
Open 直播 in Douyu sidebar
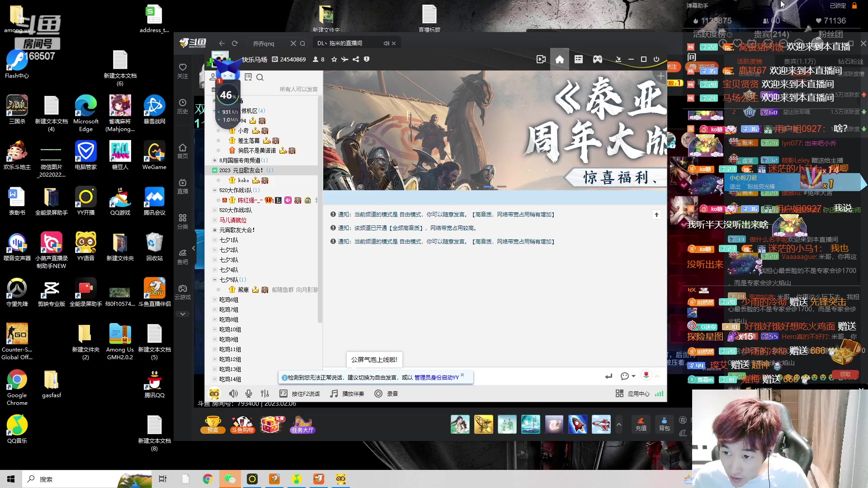point(183,186)
